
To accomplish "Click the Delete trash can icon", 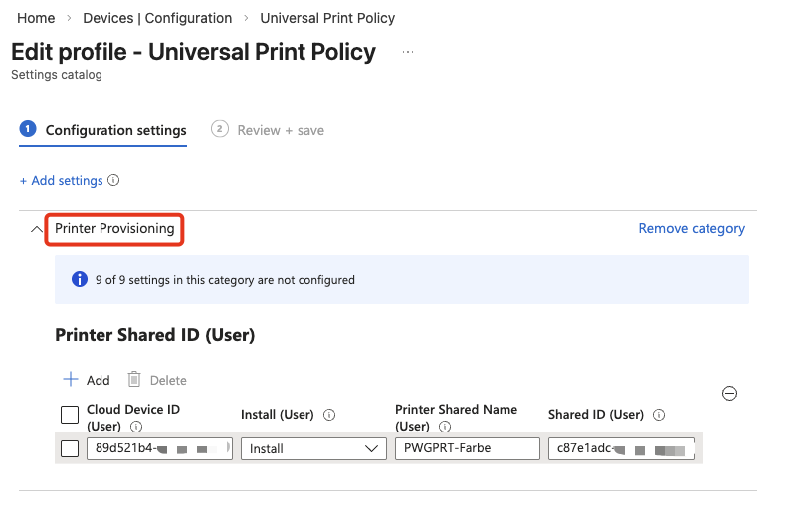I will (x=134, y=380).
